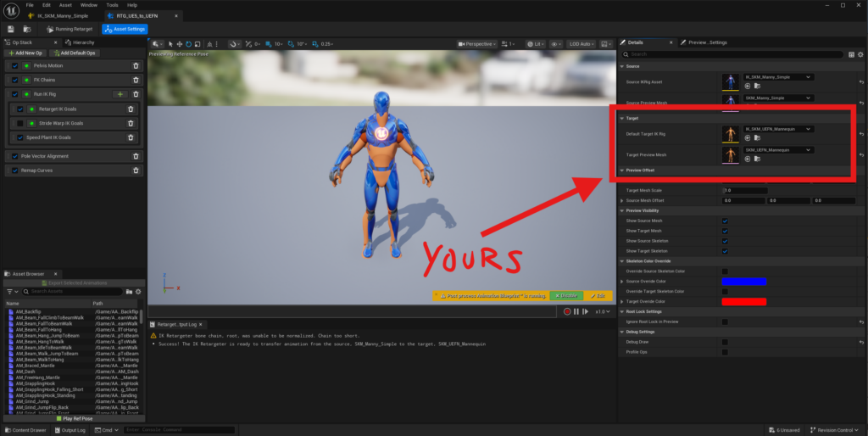Image resolution: width=868 pixels, height=436 pixels.
Task: Click the Save asset icon in toolbar
Action: pyautogui.click(x=10, y=29)
